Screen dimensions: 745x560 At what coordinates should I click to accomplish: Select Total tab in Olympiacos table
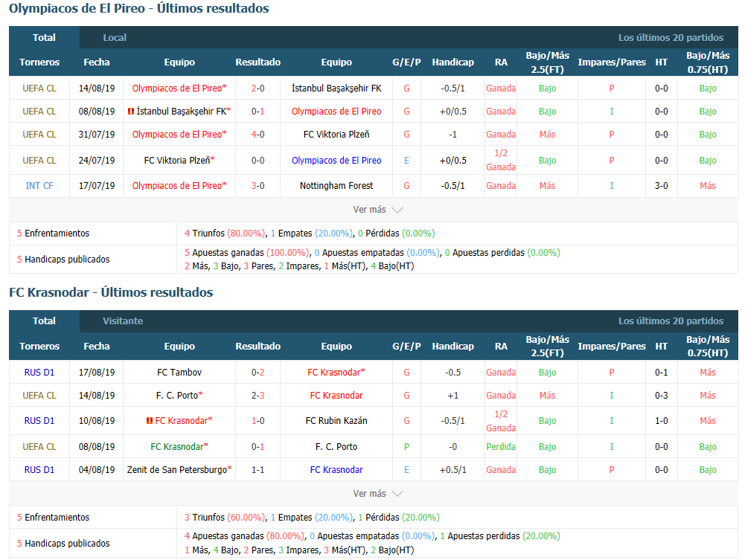point(44,37)
